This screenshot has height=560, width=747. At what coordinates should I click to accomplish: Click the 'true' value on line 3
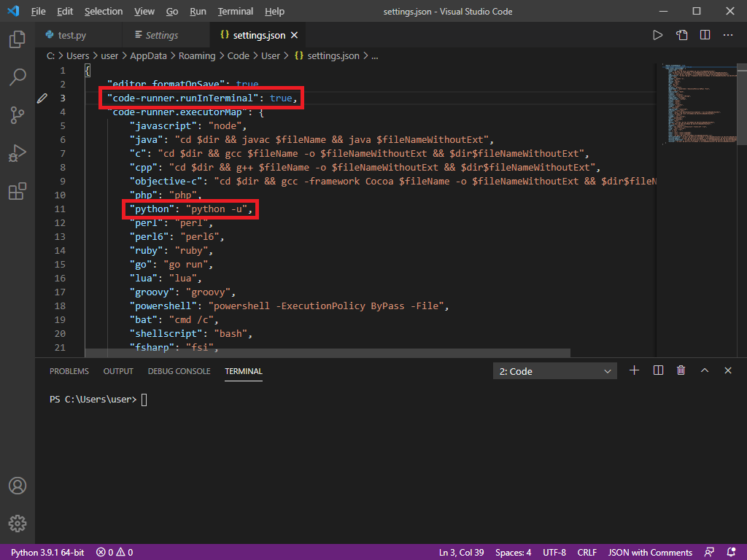tap(281, 98)
